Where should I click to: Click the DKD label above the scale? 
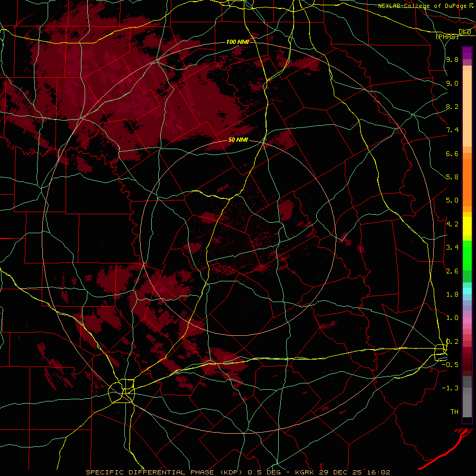pos(464,31)
